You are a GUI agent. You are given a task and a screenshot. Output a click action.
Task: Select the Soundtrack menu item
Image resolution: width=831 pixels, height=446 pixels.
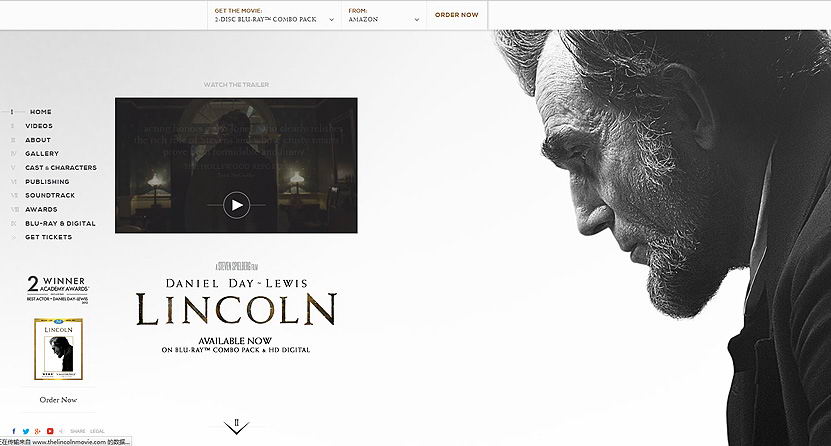click(x=50, y=195)
